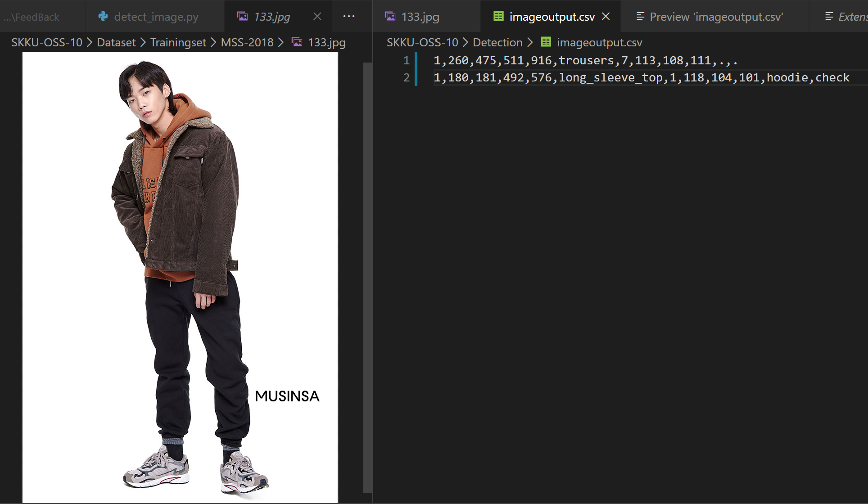Expand the Trainingset breadcrumb

coord(178,42)
